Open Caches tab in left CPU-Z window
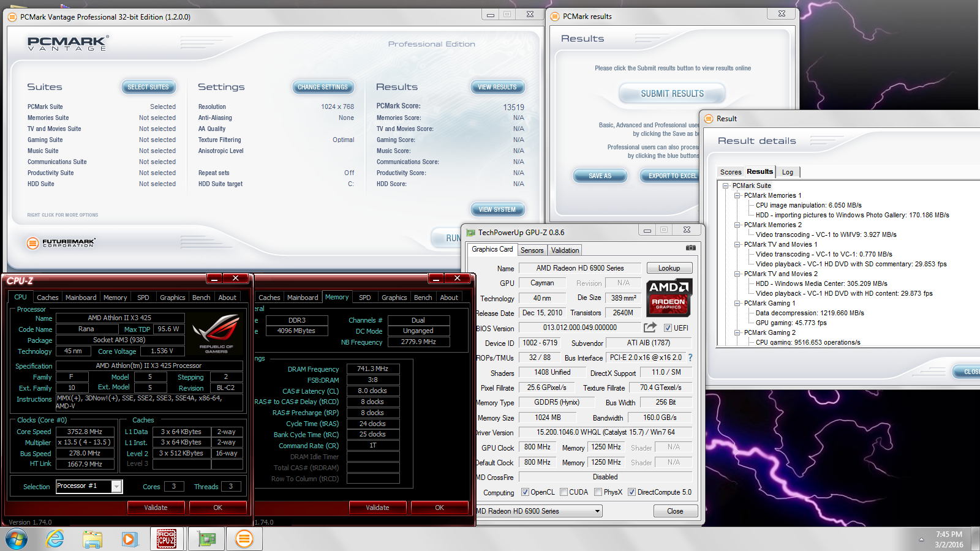 48,298
